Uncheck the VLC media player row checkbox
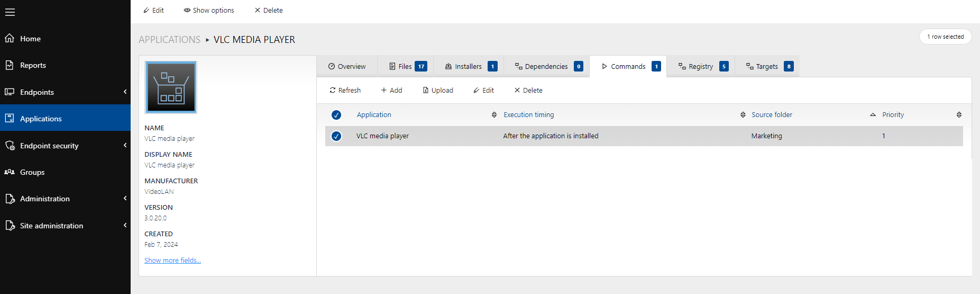 coord(336,136)
